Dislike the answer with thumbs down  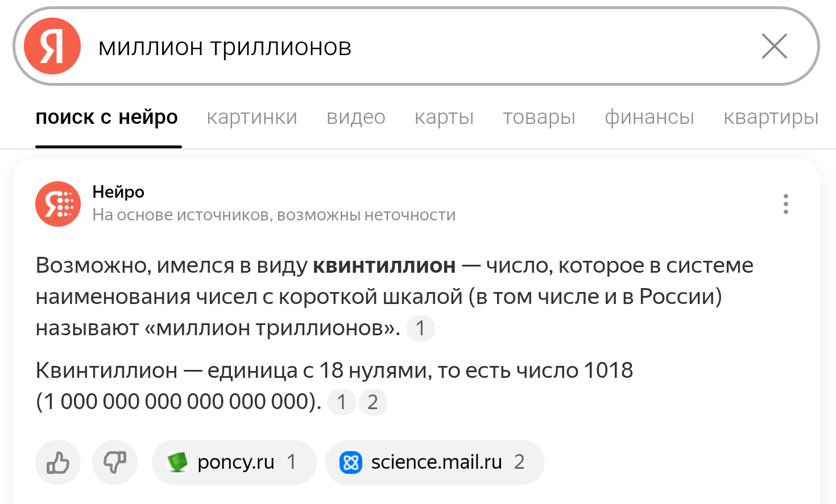coord(115,463)
